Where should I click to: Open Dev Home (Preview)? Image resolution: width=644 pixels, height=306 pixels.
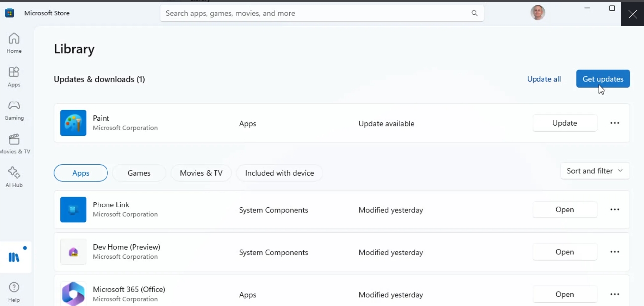coord(565,252)
